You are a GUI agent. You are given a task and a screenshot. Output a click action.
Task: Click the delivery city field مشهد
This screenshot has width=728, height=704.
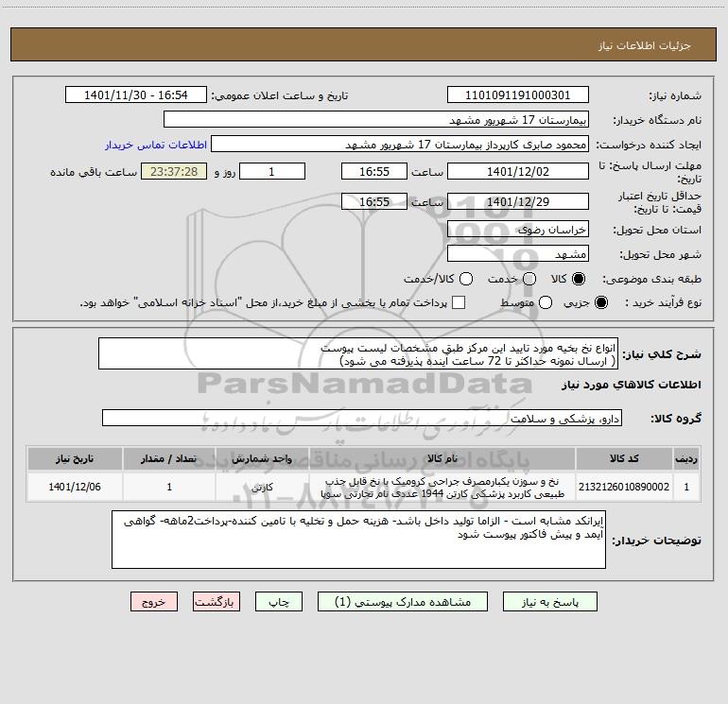(518, 254)
